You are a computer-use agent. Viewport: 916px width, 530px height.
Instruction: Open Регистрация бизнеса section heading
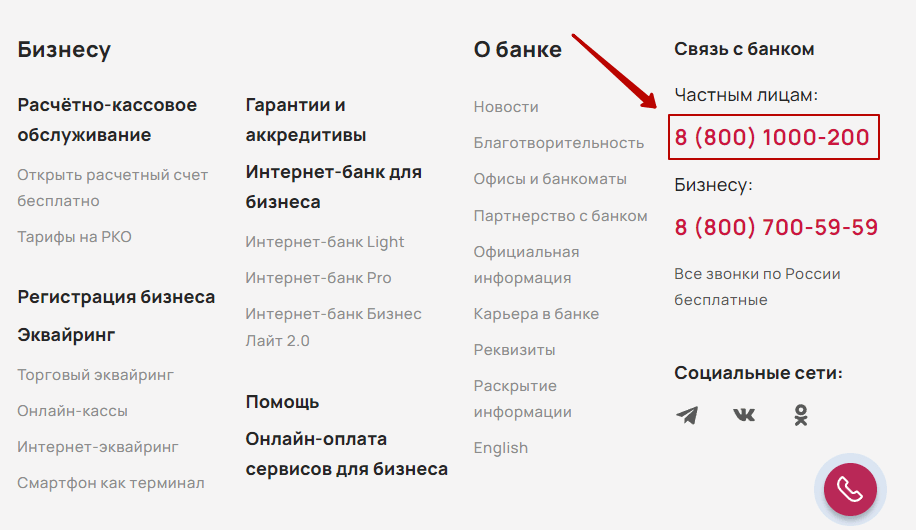point(116,297)
